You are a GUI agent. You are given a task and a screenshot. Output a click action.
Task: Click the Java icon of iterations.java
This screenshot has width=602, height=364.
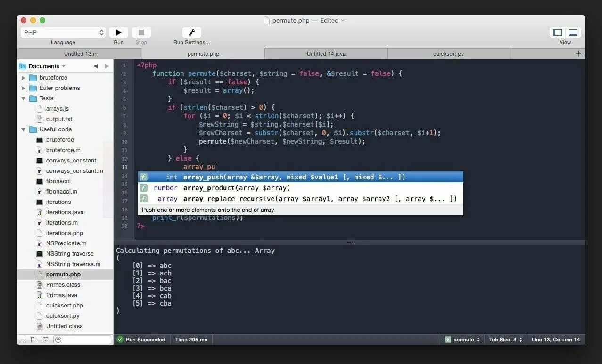[x=40, y=212]
